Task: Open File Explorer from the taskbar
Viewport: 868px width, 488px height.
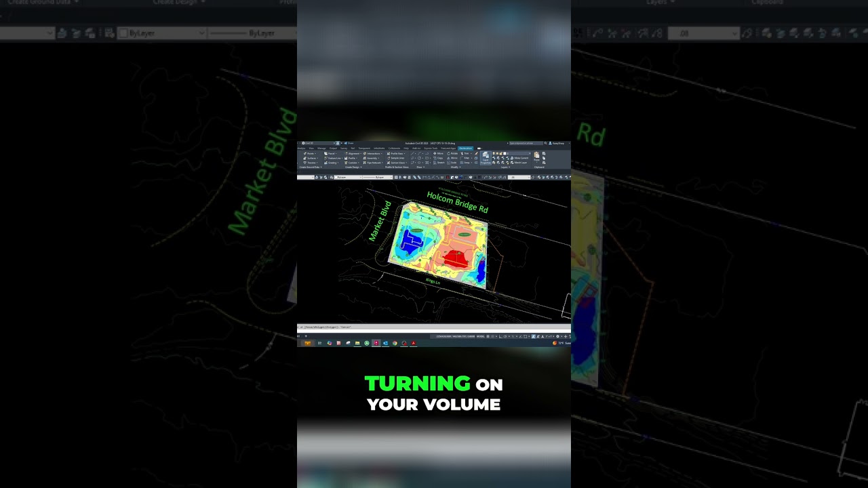Action: coord(357,343)
